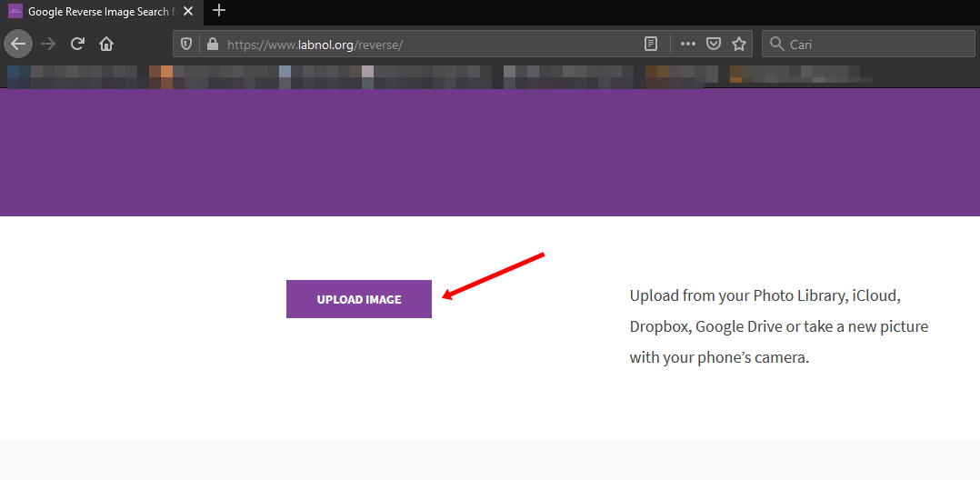The height and width of the screenshot is (480, 980).
Task: Select the Google Reverse Image Search tab
Action: click(x=101, y=11)
